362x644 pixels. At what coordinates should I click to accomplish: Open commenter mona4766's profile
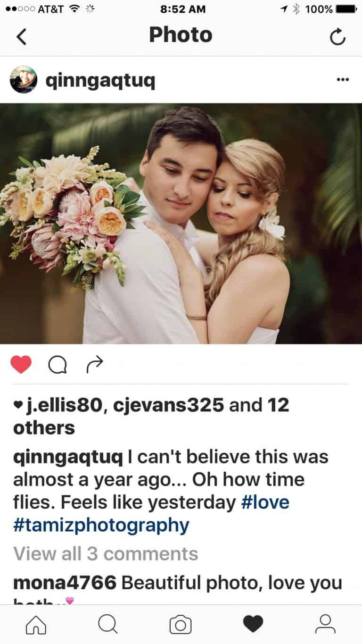(x=65, y=583)
